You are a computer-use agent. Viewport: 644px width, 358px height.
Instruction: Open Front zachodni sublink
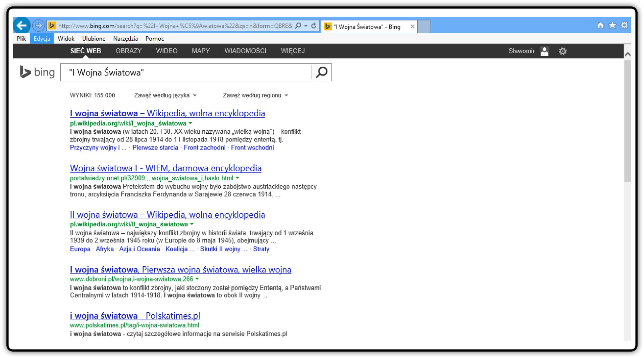click(204, 147)
